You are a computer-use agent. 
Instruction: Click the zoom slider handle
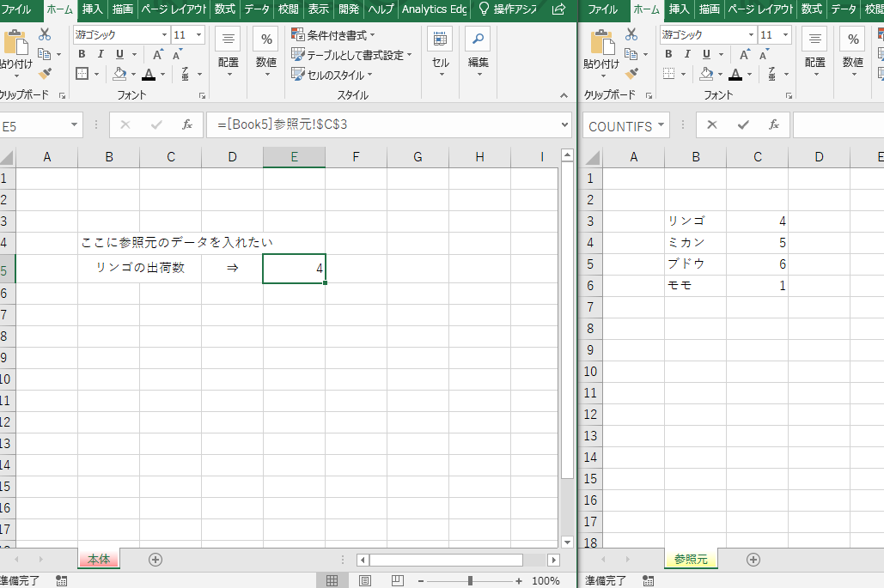tap(470, 580)
